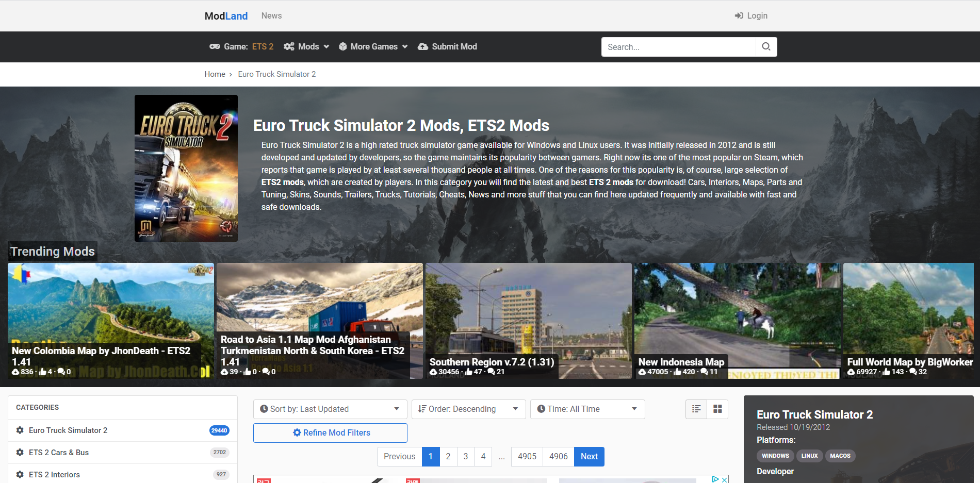
Task: Select pagination page 1
Action: pos(431,457)
